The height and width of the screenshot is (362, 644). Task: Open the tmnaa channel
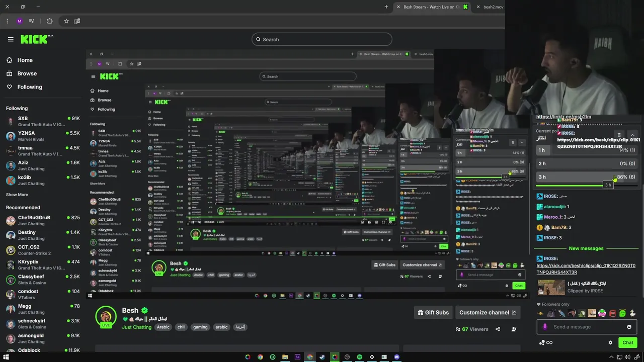pos(43,151)
